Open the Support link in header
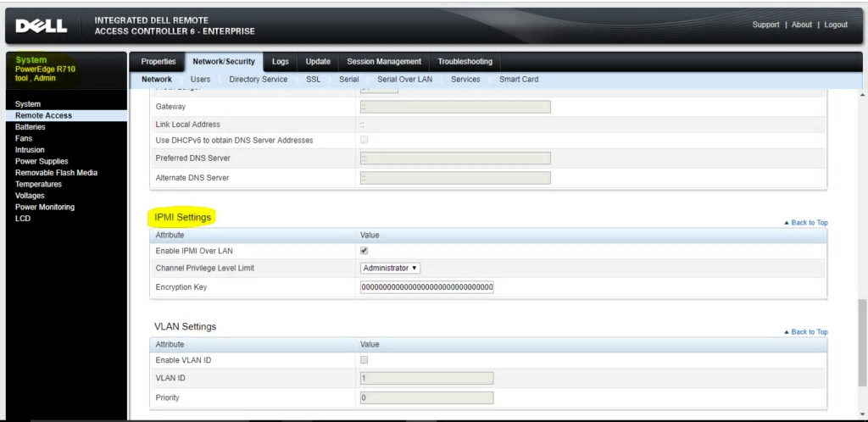 coord(765,25)
